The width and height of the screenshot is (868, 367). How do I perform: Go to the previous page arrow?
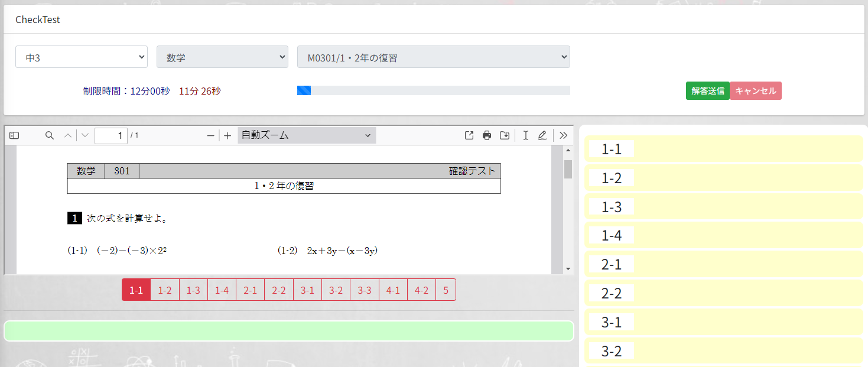68,135
